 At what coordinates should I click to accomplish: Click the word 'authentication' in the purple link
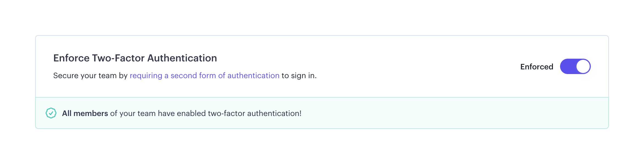tap(253, 75)
